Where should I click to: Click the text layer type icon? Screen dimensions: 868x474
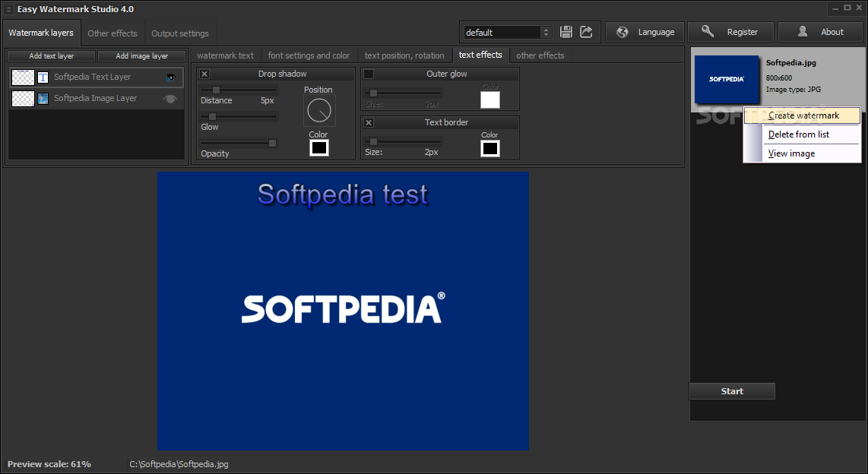pos(43,77)
